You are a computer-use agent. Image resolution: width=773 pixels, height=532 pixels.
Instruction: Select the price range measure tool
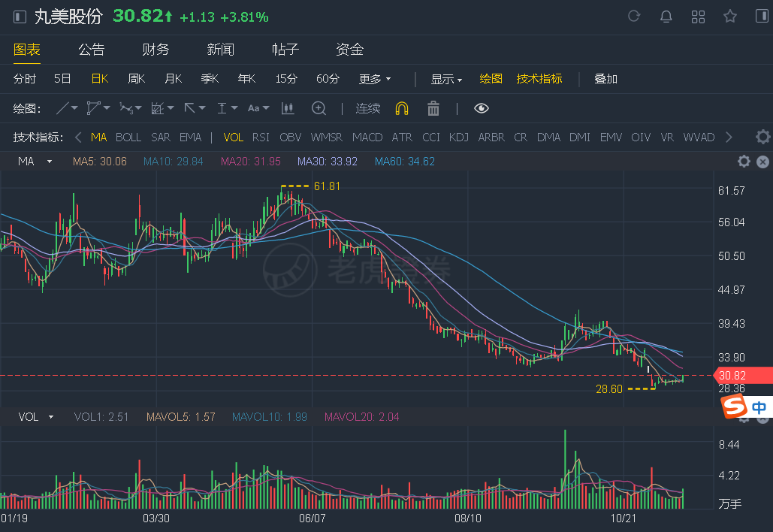(x=222, y=108)
